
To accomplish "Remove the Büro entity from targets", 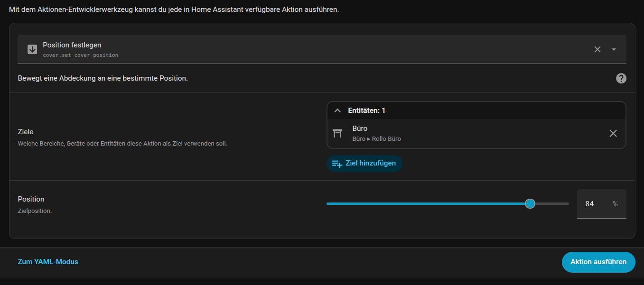I will point(613,133).
